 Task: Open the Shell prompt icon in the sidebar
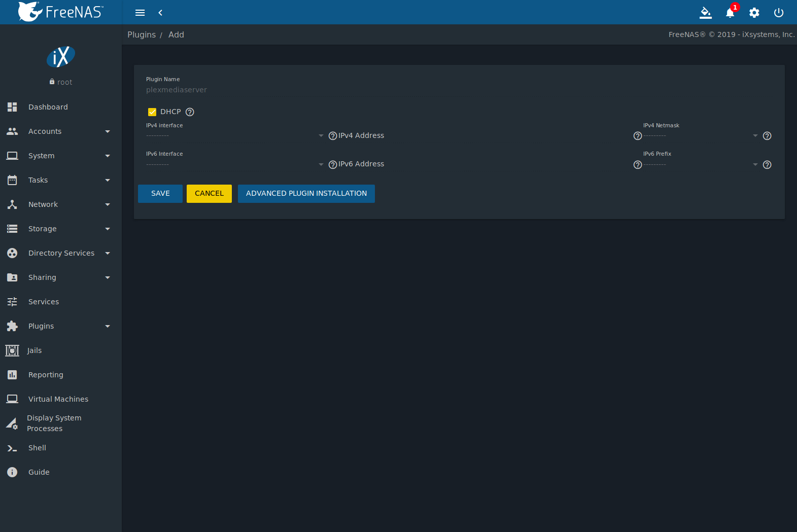[x=12, y=448]
